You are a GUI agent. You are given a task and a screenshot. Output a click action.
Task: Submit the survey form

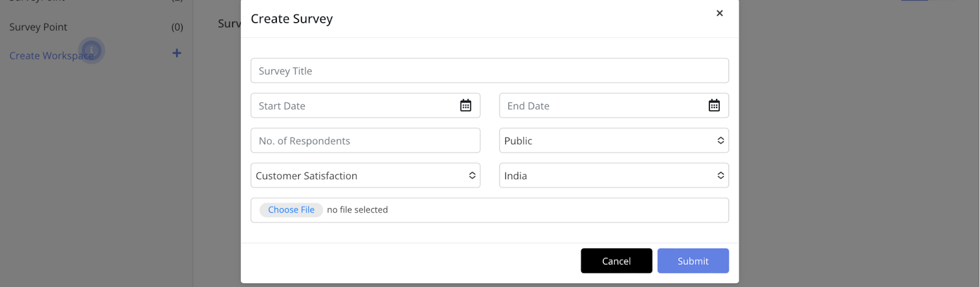pyautogui.click(x=693, y=261)
